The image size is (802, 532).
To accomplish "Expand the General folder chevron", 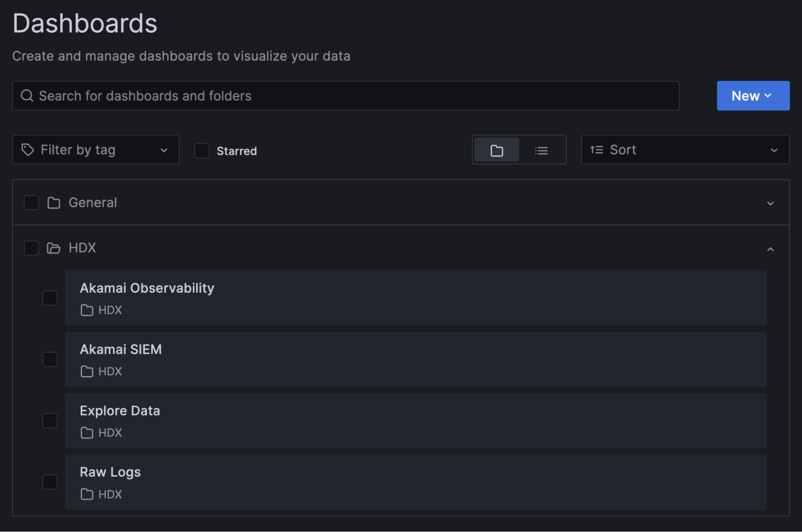I will [x=770, y=203].
